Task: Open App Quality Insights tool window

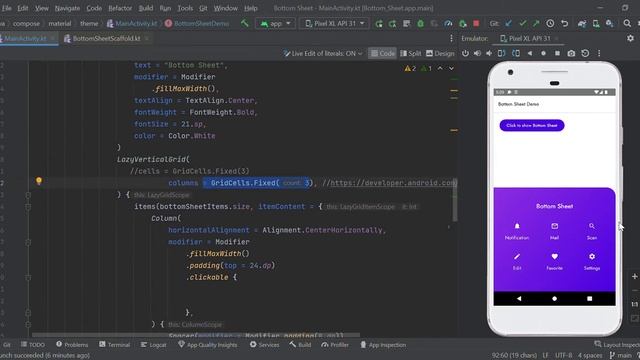Action: coord(208,345)
